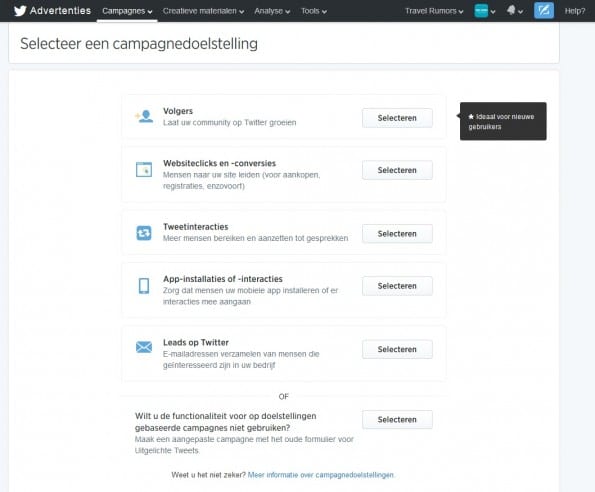Open the Tools menu
The height and width of the screenshot is (492, 595).
(314, 11)
